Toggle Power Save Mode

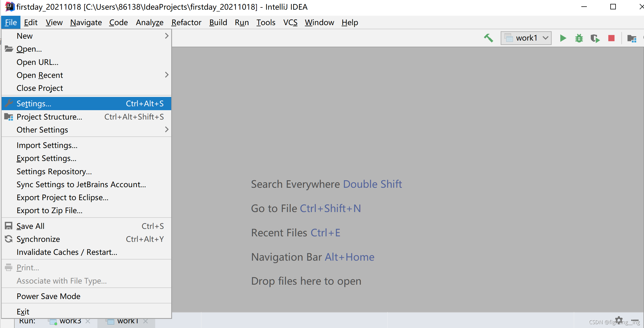pyautogui.click(x=48, y=296)
